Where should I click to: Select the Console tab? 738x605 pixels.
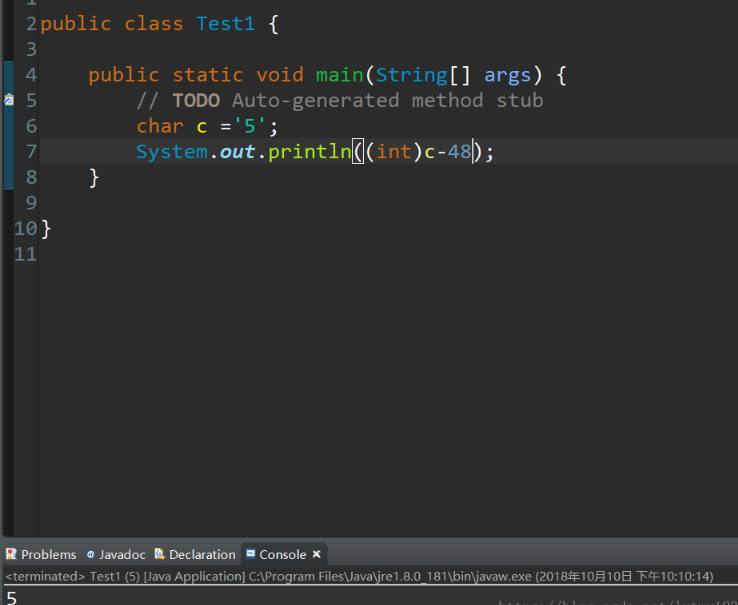click(x=282, y=554)
